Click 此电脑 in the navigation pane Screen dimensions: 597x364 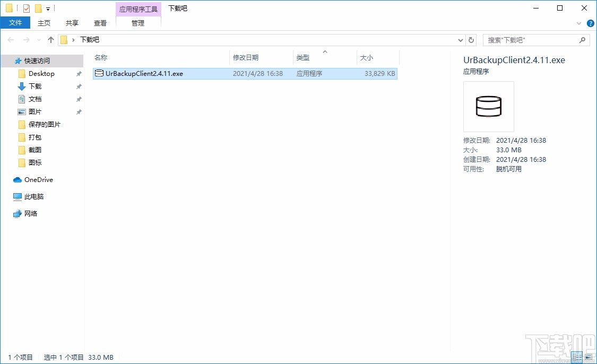(x=33, y=196)
